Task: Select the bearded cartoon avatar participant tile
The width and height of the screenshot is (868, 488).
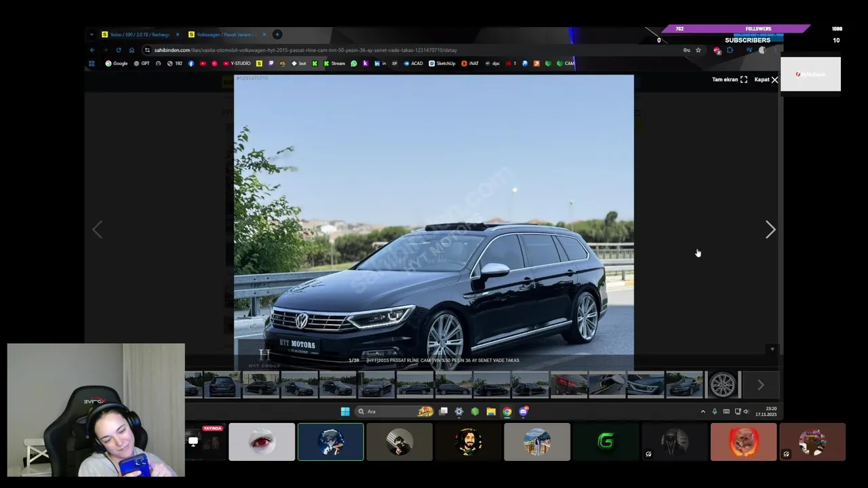Action: pos(469,442)
